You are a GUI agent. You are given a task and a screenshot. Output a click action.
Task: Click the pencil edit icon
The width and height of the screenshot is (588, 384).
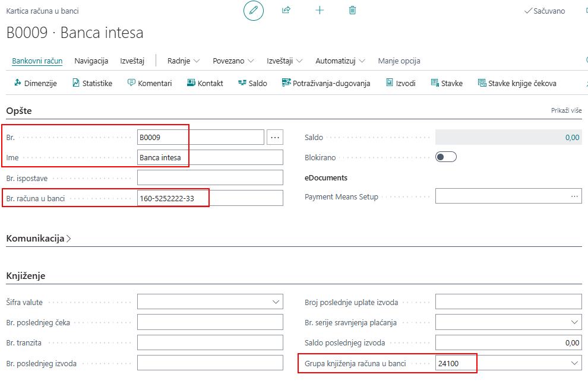[254, 11]
